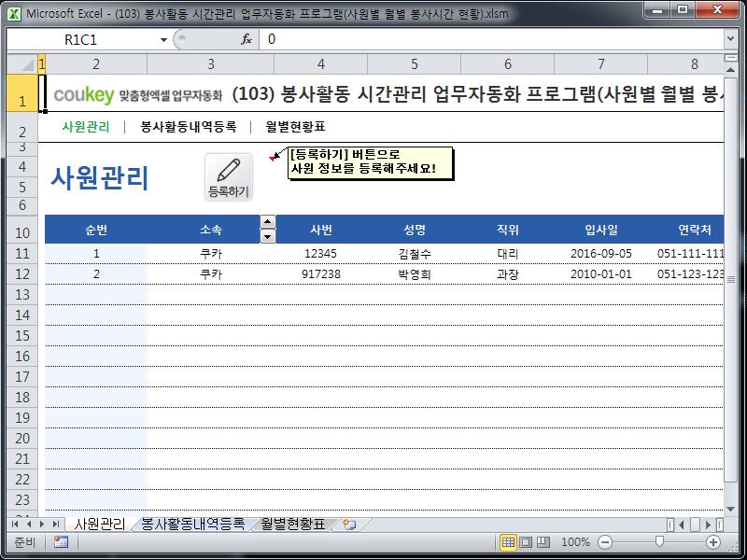This screenshot has height=560, width=747.
Task: Switch to Normal view icon
Action: [x=508, y=542]
